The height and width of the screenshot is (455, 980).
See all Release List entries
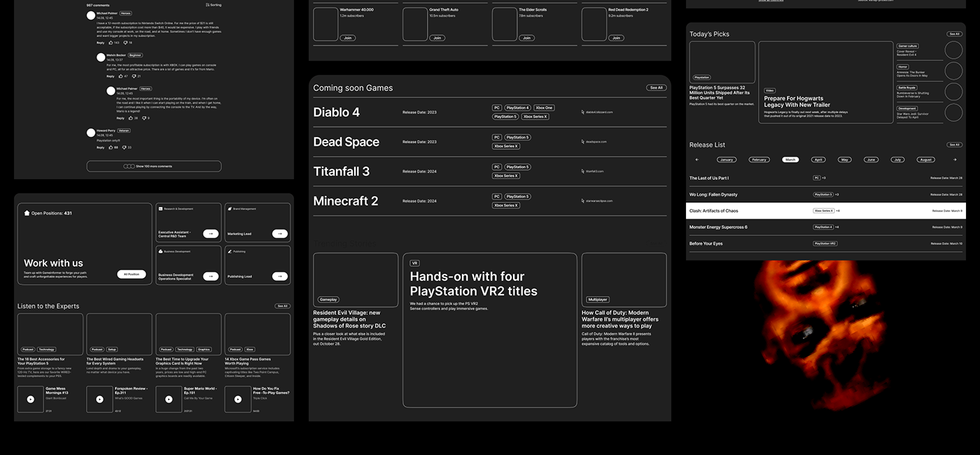(x=955, y=145)
